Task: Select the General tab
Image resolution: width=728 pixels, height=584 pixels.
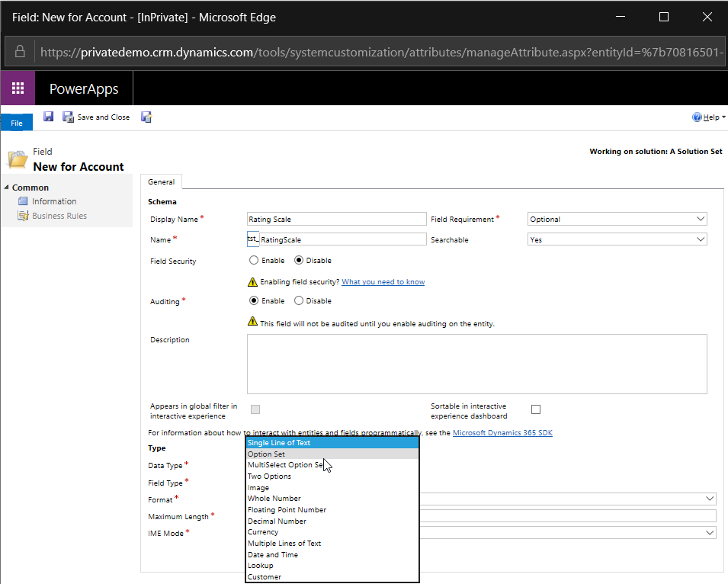Action: point(161,182)
